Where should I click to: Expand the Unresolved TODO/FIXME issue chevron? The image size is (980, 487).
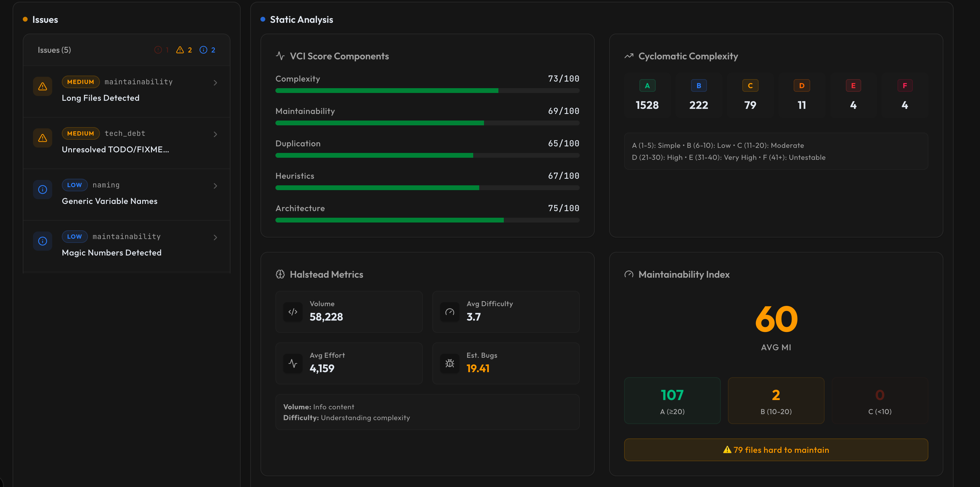(x=215, y=135)
